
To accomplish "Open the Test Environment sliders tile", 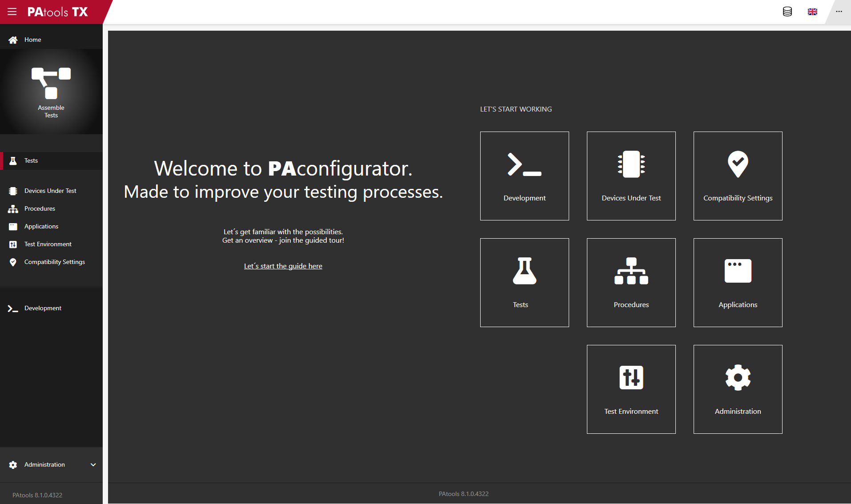I will point(631,389).
